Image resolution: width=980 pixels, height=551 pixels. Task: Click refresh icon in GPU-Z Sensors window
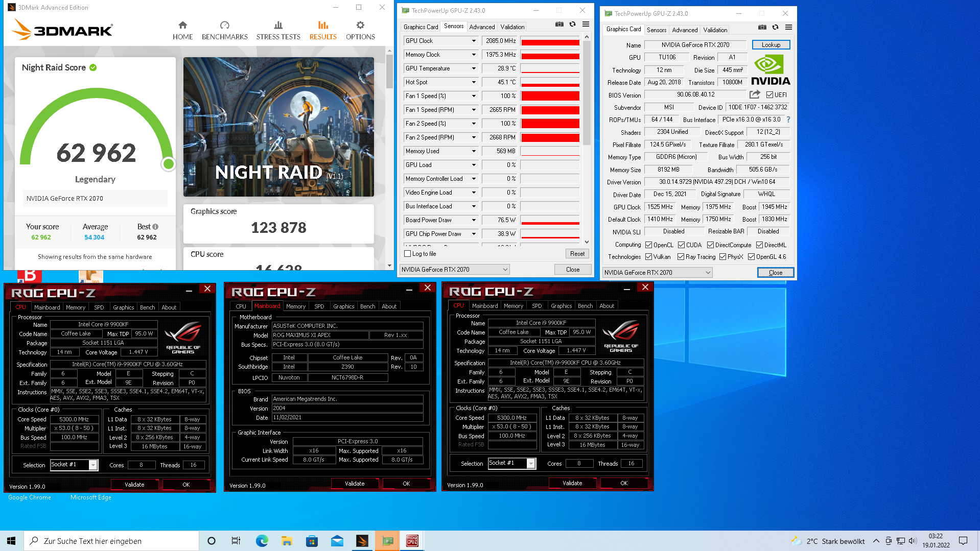coord(573,25)
